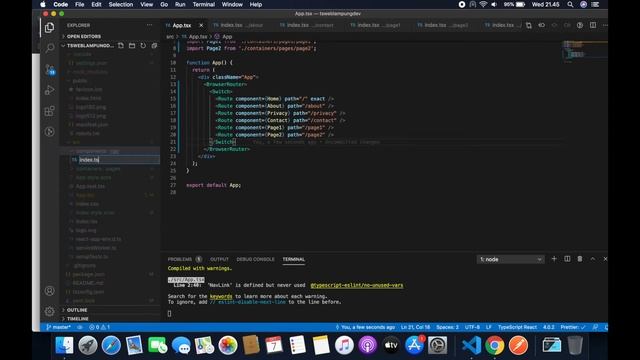The width and height of the screenshot is (640, 360).
Task: Click 'You, a few seconds ago' blame status
Action: 365,327
